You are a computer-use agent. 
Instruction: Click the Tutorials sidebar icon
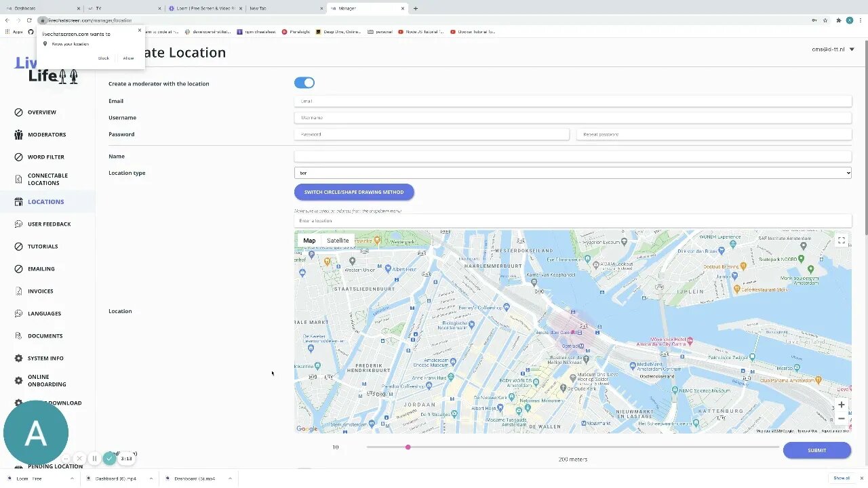pyautogui.click(x=18, y=247)
